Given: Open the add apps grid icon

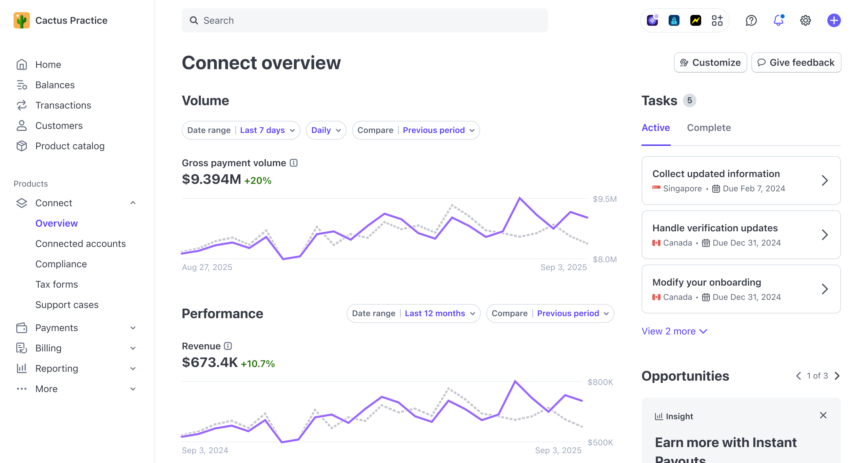Looking at the screenshot, I should [x=717, y=20].
